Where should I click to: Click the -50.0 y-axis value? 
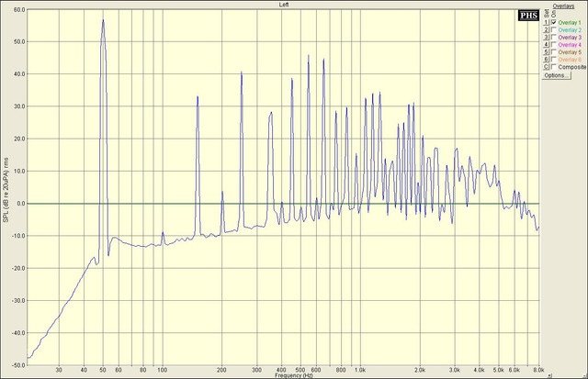(x=18, y=365)
